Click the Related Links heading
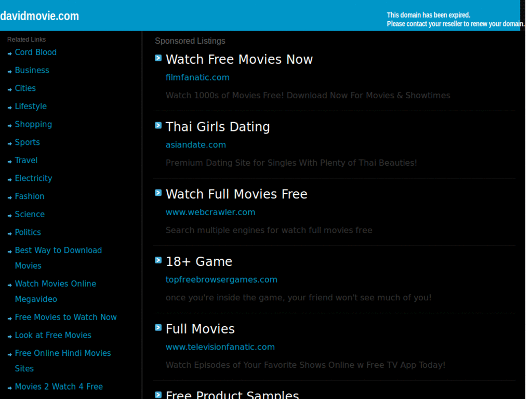 pyautogui.click(x=26, y=39)
